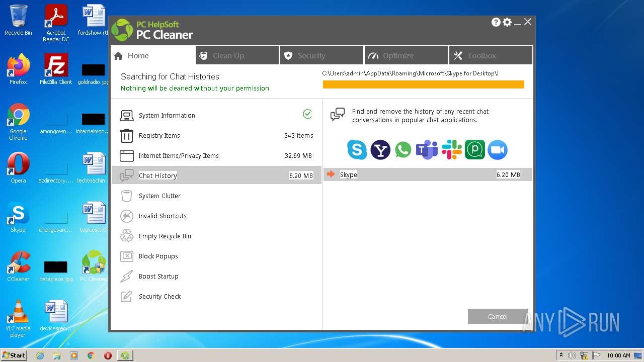Select the Security Check row
The height and width of the screenshot is (362, 644).
[x=216, y=296]
